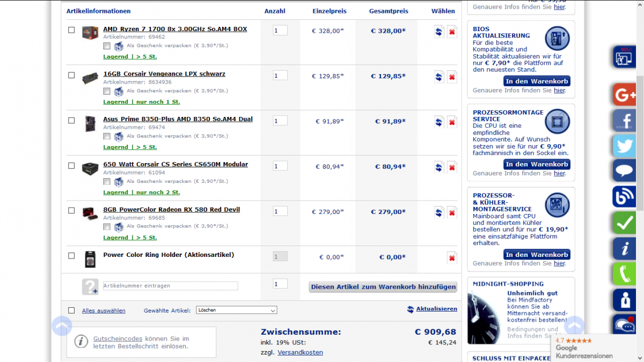Open the 'Versandkosten' link
Viewport: 644px width, 362px height.
[300, 352]
